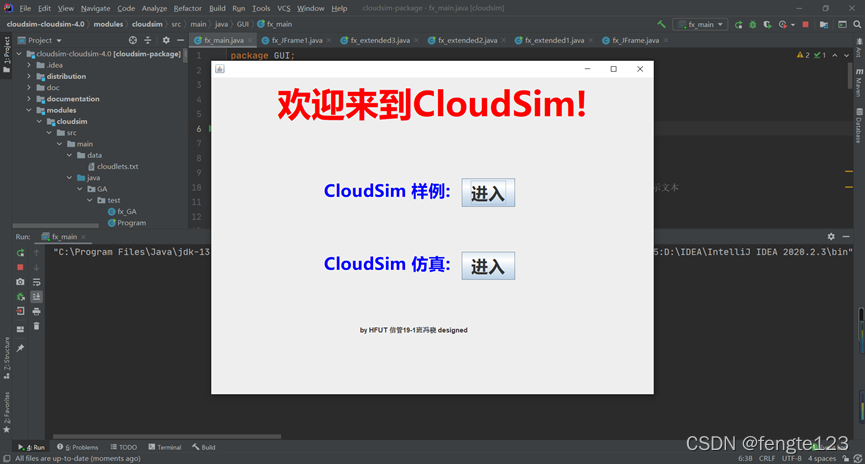Switch to fx_extended2.java tab
Viewport: 865px width, 464px height.
pos(467,40)
